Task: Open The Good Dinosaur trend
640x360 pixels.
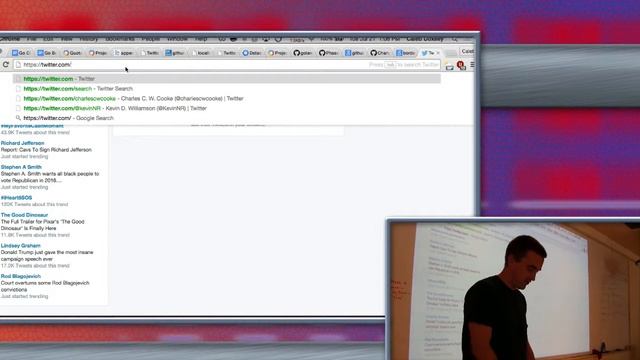Action: click(x=24, y=215)
